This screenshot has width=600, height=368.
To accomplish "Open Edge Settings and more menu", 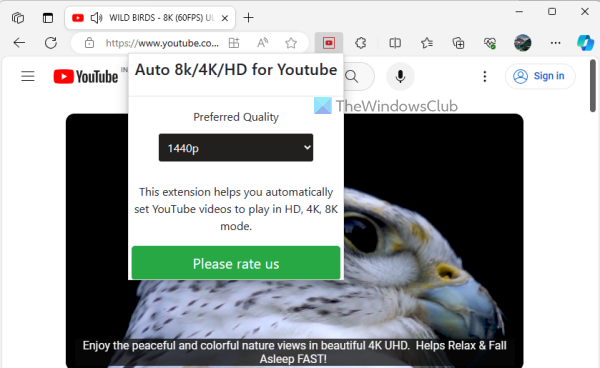I will tap(555, 43).
